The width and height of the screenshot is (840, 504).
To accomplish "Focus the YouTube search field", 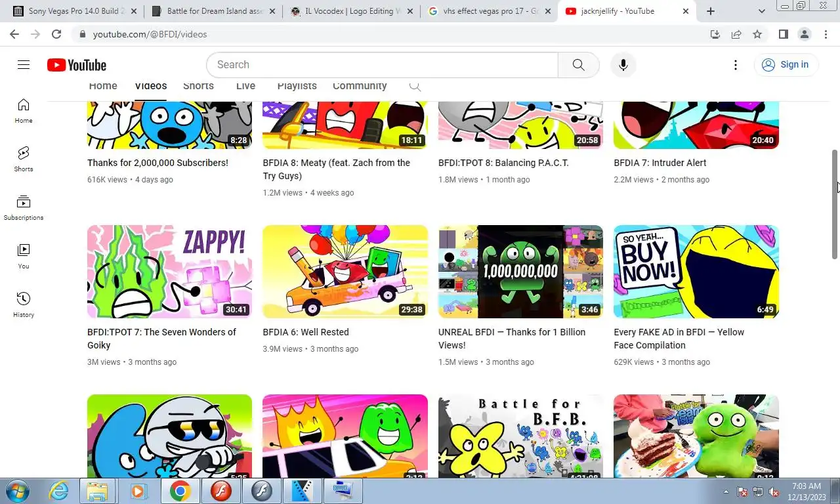I will (382, 65).
